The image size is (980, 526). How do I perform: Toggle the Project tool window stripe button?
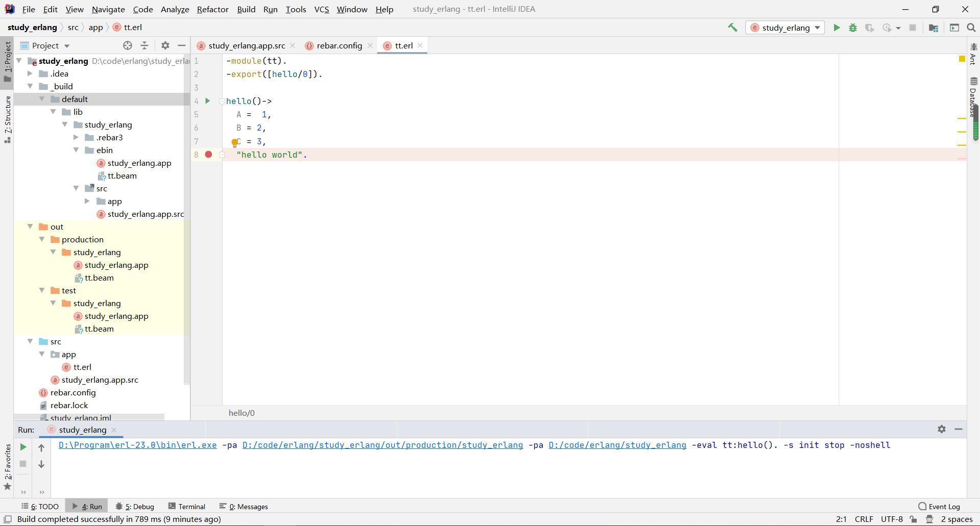pos(7,61)
